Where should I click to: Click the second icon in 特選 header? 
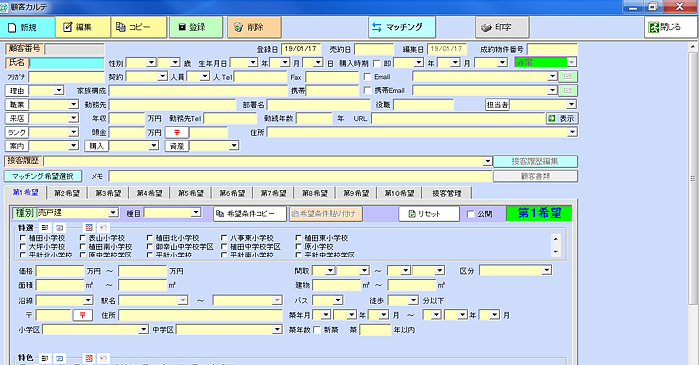click(x=59, y=228)
